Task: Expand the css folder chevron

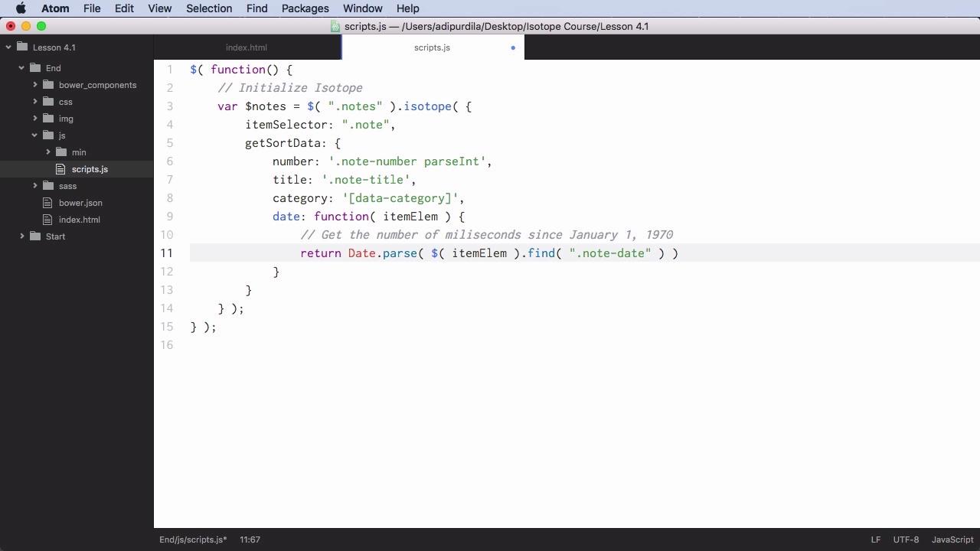Action: (x=35, y=102)
